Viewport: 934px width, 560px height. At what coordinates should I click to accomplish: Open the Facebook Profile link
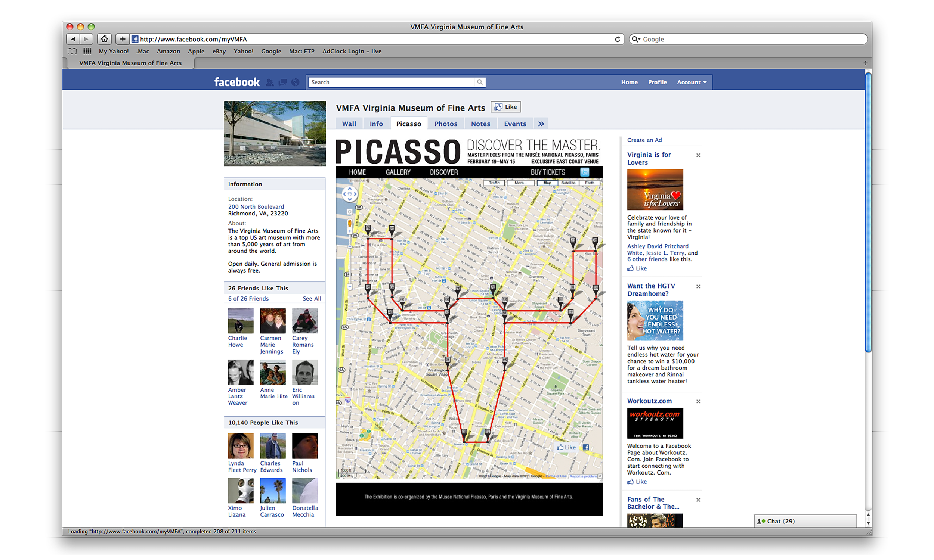point(657,82)
